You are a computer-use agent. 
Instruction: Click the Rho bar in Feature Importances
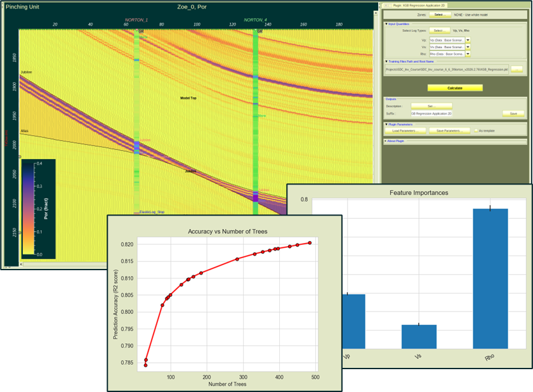tap(490, 278)
